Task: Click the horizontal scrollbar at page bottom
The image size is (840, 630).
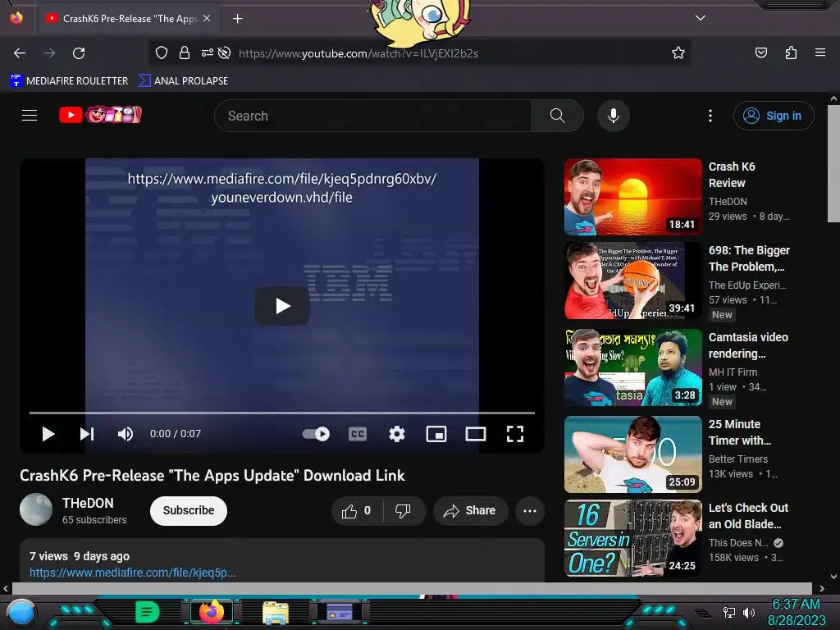Action: (x=412, y=588)
